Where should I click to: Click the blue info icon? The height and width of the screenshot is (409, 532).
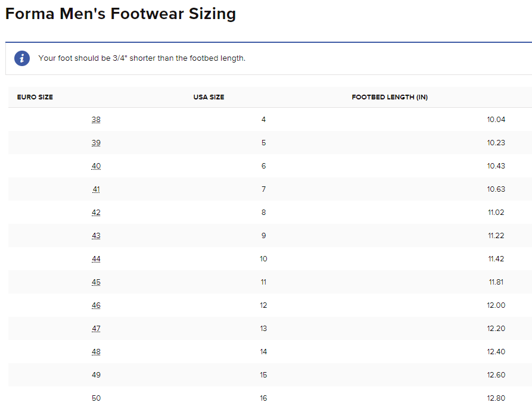[22, 58]
